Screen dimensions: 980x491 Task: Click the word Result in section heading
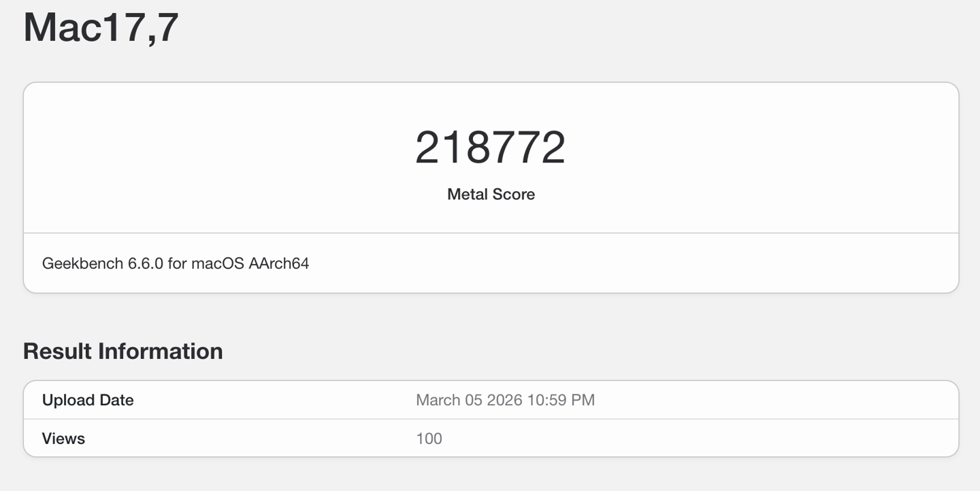coord(57,351)
